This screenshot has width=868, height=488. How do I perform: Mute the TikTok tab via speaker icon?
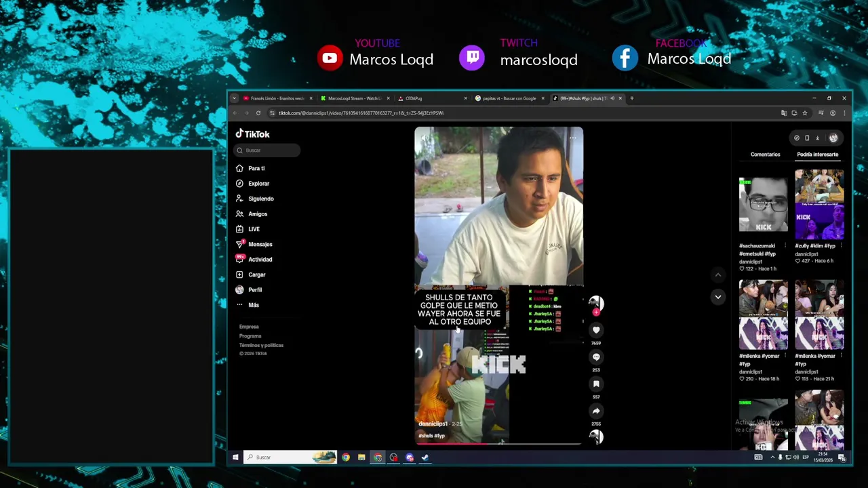tap(612, 98)
